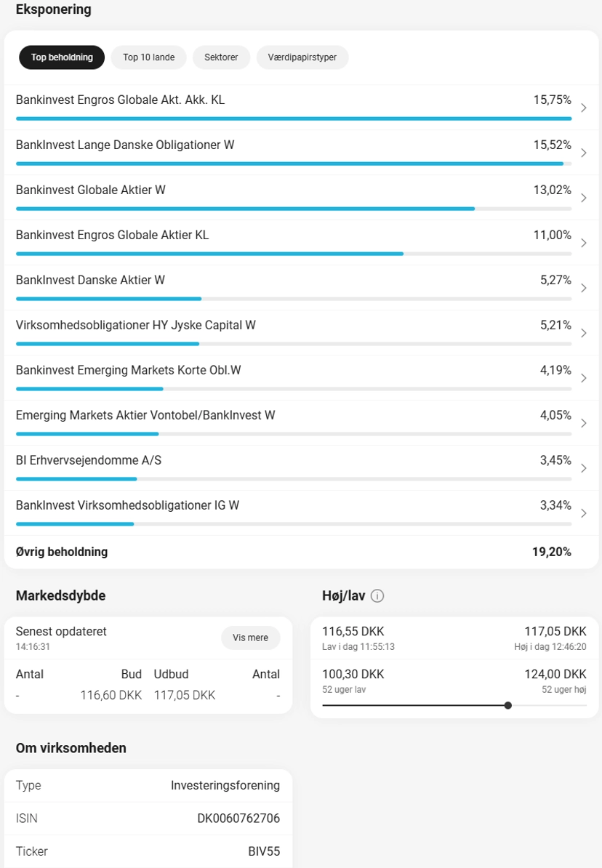This screenshot has height=868, width=602.
Task: Open arrow for BankInvest Virksomhedsobligationer IG W
Action: point(584,513)
